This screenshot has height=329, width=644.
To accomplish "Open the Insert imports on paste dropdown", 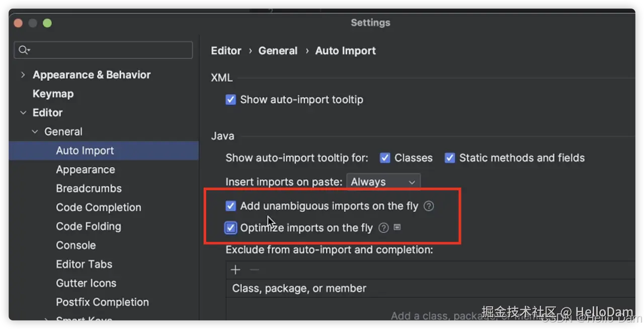I will (383, 182).
